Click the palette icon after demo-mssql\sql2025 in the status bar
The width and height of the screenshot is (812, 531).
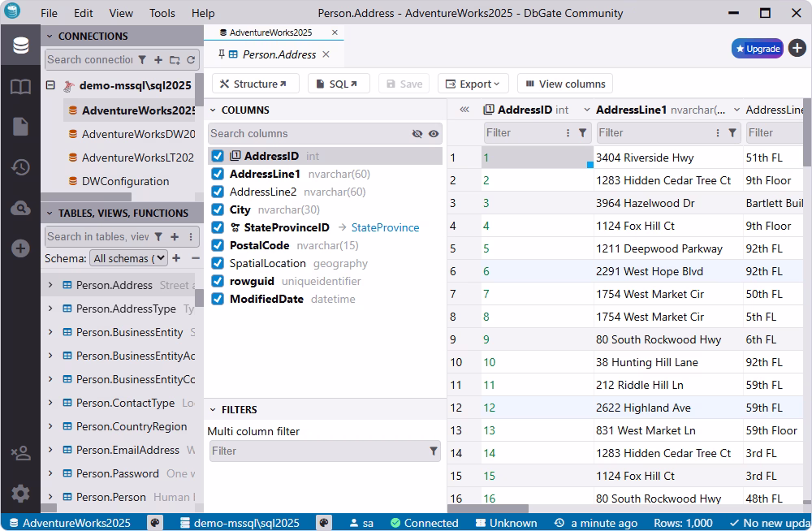323,523
